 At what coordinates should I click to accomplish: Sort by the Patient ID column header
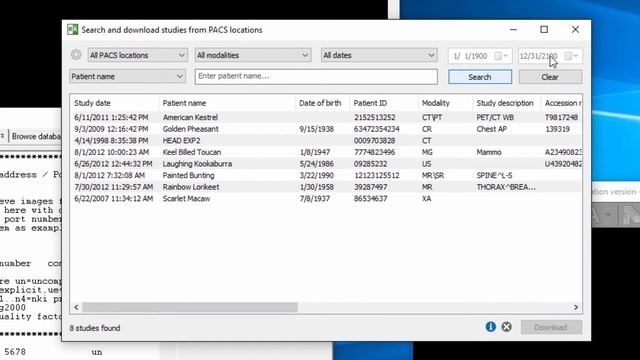384,103
